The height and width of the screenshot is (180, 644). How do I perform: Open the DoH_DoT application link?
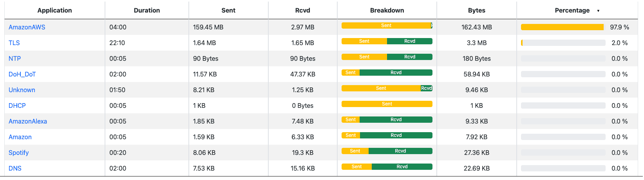pos(22,74)
